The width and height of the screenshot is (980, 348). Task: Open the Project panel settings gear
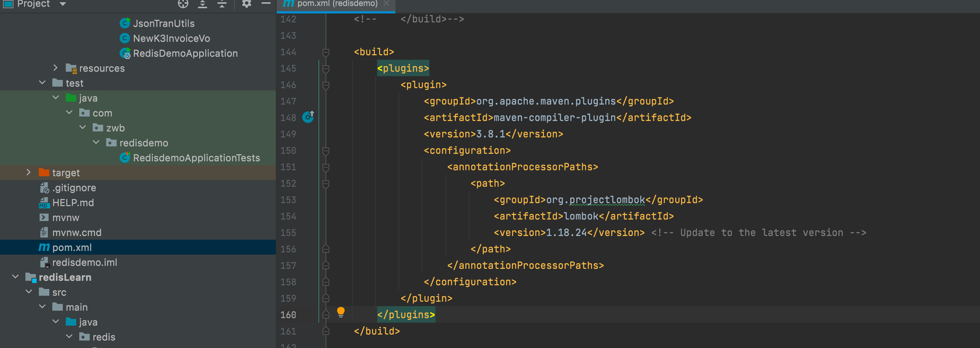(247, 4)
